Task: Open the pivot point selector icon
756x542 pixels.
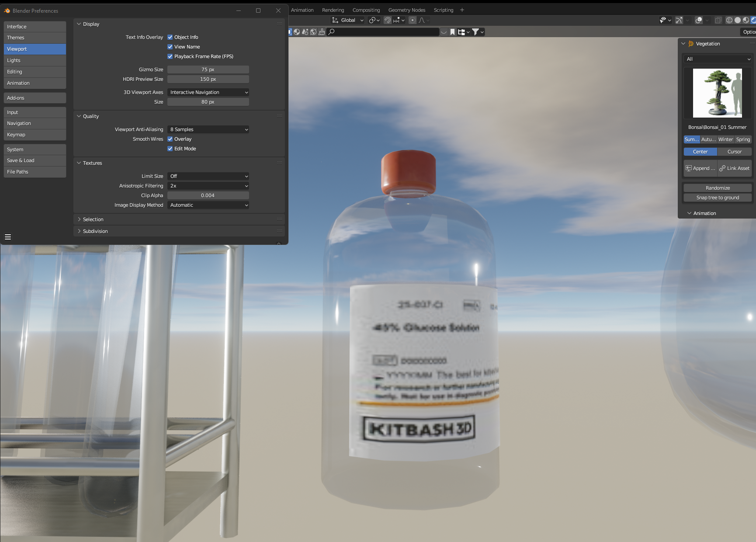Action: click(x=372, y=20)
